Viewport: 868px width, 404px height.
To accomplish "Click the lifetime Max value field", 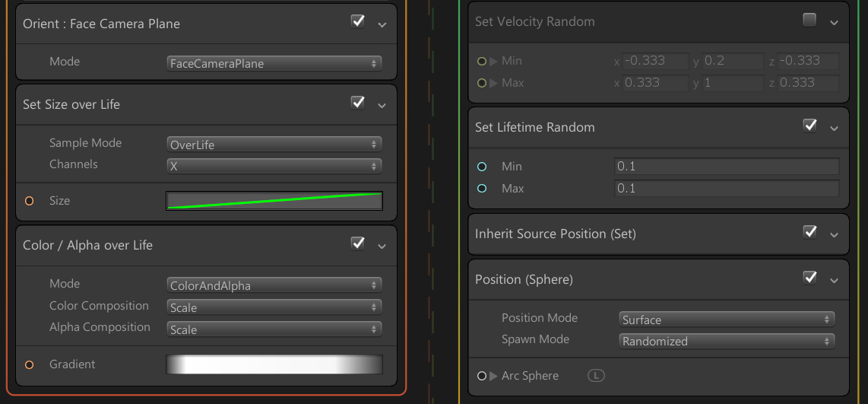I will (727, 189).
